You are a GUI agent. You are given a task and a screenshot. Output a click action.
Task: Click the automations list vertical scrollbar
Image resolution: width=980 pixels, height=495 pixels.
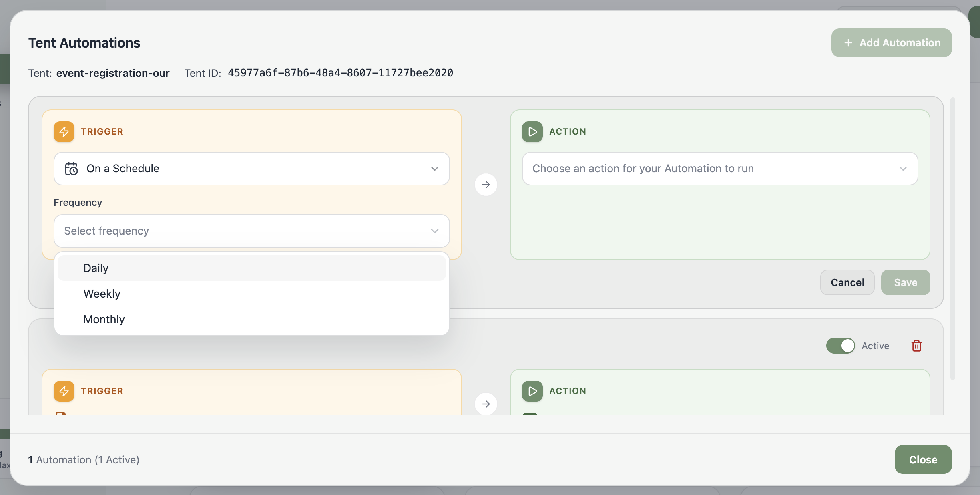coord(953,238)
